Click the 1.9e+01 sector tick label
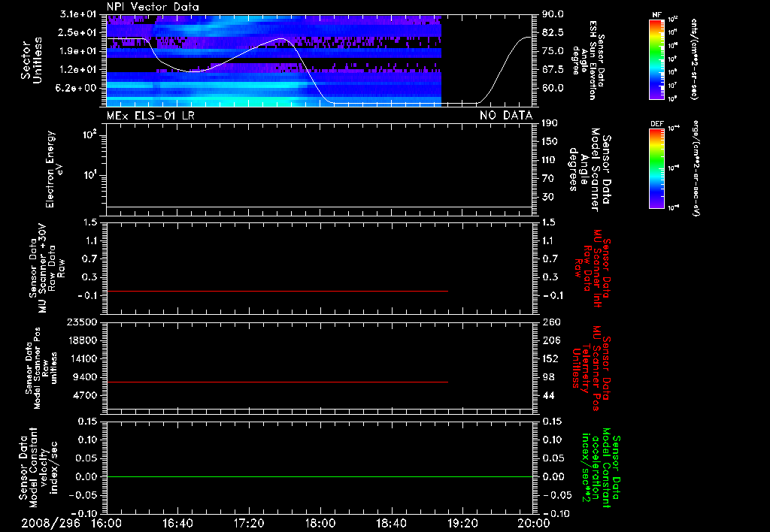This screenshot has height=532, width=770. tap(77, 51)
